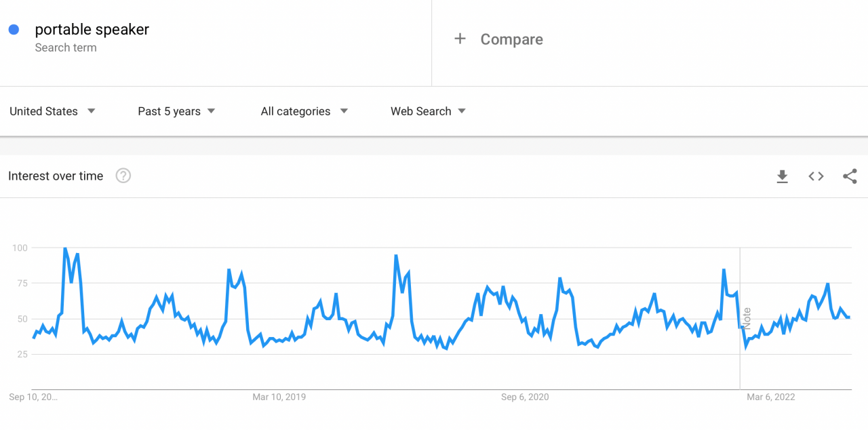The height and width of the screenshot is (430, 868).
Task: Click the help icon next to Interest over time
Action: pyautogui.click(x=123, y=176)
